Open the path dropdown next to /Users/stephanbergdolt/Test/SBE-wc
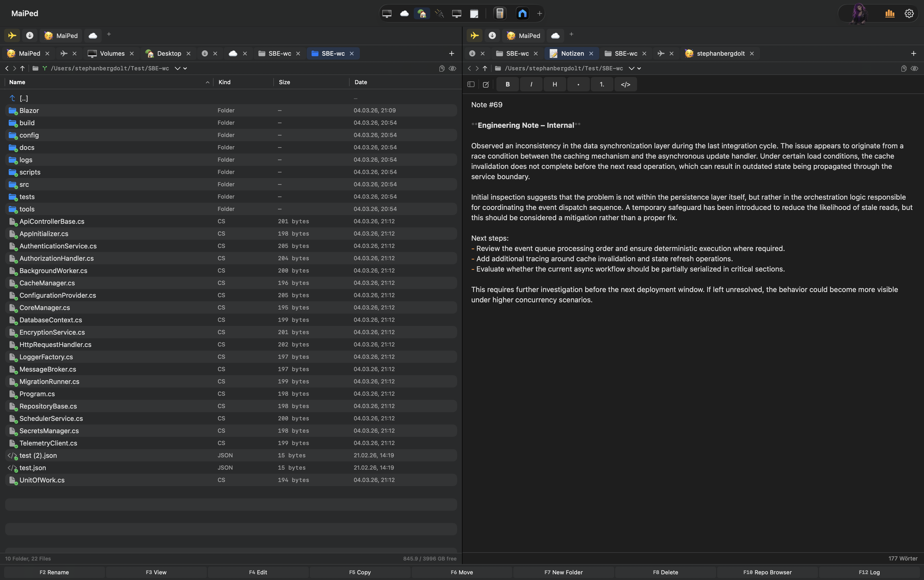 177,68
